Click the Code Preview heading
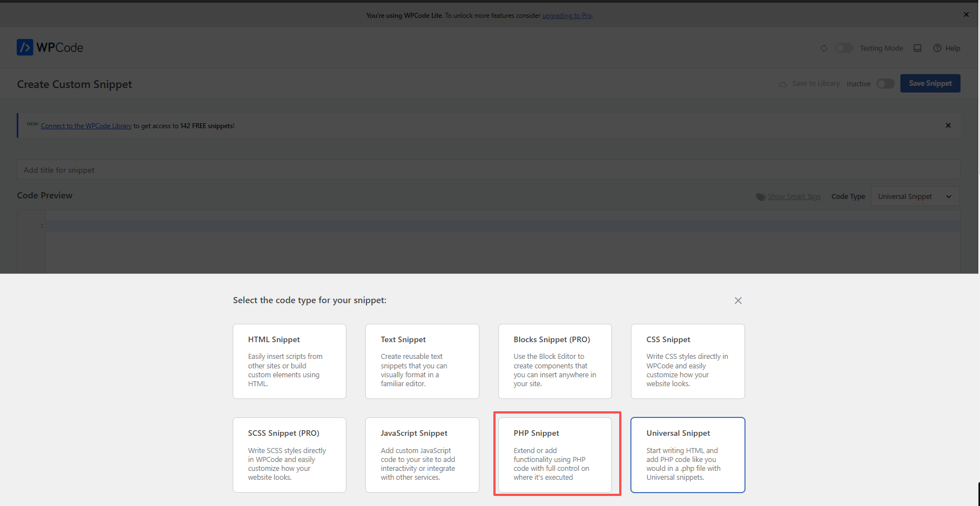Viewport: 980px width, 506px height. (45, 196)
